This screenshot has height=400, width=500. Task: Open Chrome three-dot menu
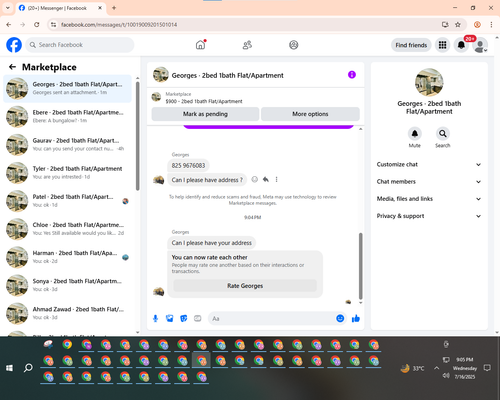point(491,24)
